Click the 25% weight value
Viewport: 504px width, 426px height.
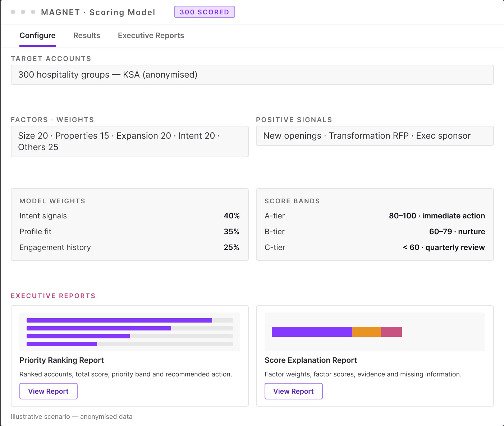(x=232, y=247)
